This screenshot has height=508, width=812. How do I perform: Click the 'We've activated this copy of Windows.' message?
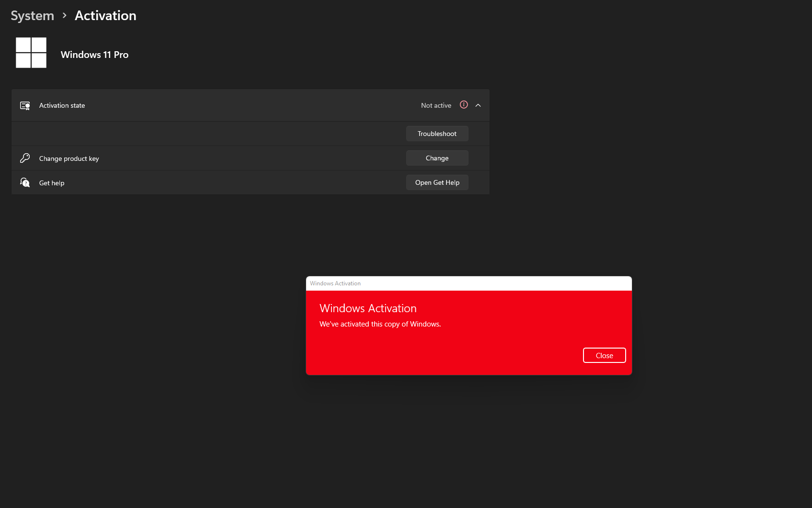[380, 324]
